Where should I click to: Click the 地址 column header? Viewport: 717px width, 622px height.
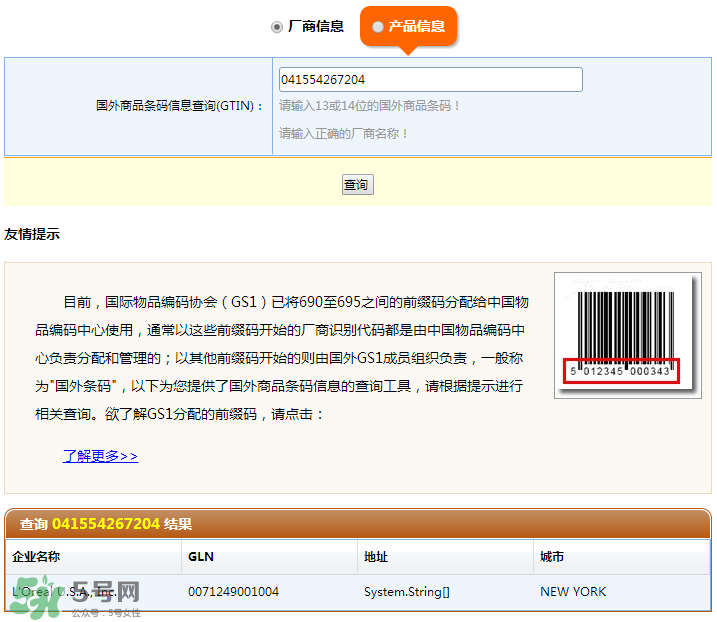376,557
